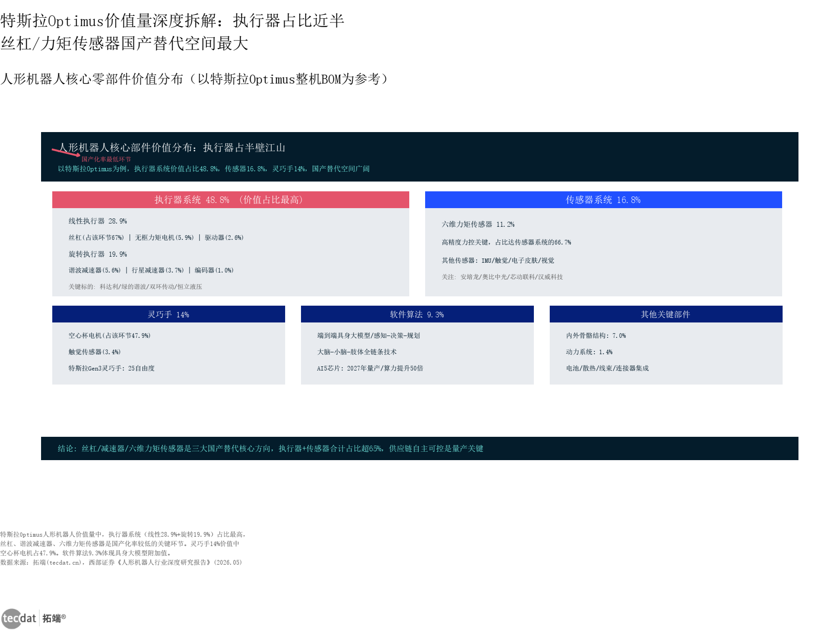Click the footnote line starting 特斯拉Optimus人形机器人价值量中

click(x=123, y=534)
